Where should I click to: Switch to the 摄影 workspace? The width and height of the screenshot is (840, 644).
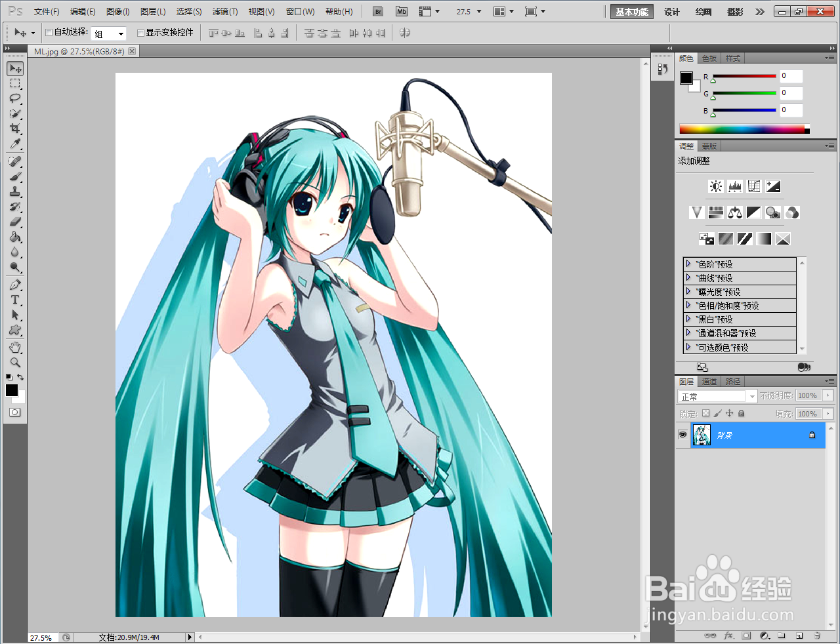736,12
